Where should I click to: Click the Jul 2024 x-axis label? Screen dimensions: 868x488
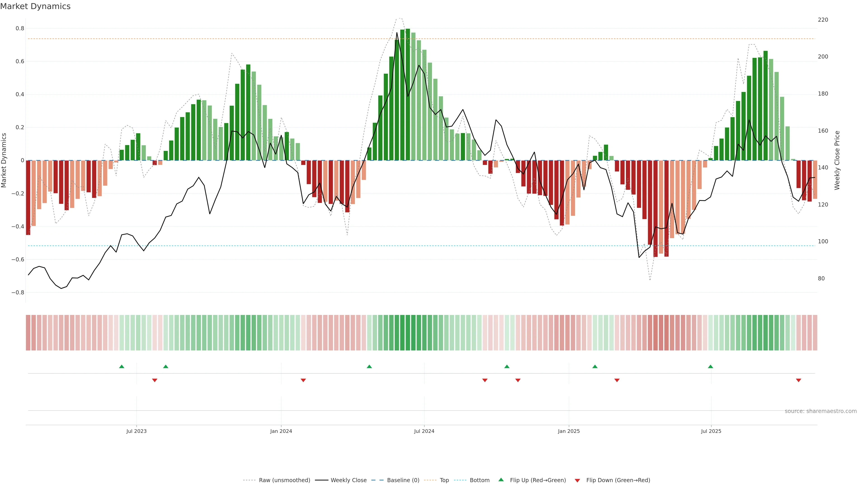point(424,431)
